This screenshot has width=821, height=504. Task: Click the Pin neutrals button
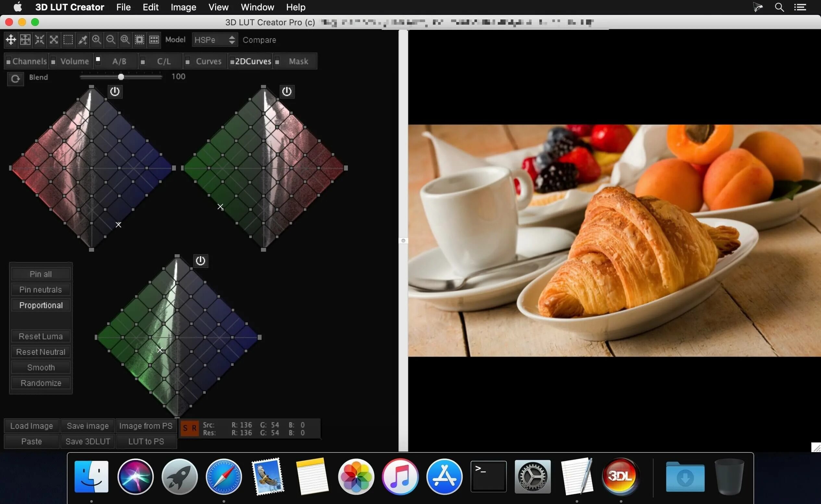[40, 289]
